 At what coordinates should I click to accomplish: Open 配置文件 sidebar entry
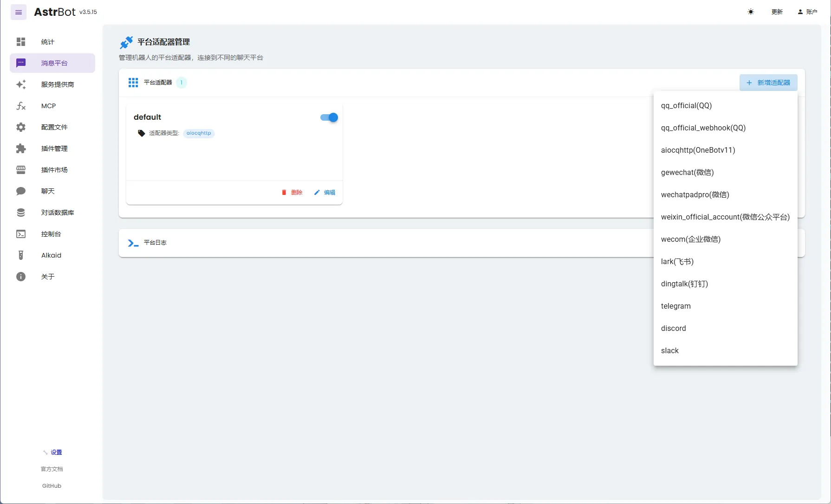pos(52,127)
